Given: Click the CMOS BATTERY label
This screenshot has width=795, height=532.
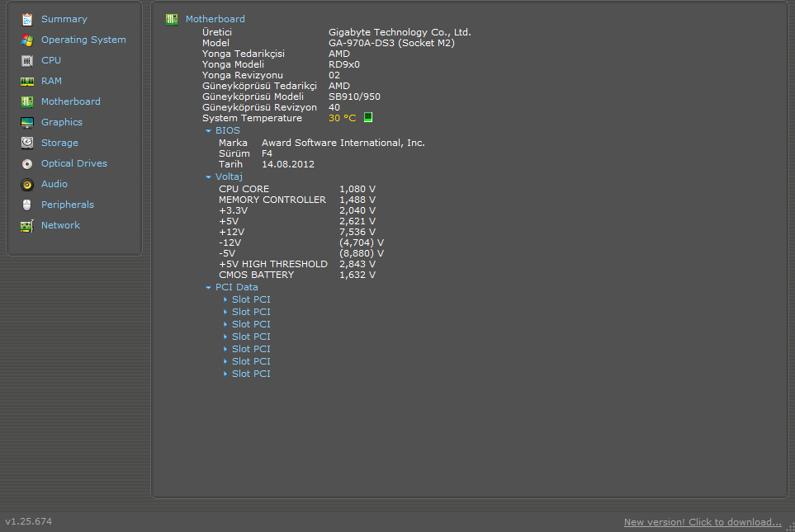Looking at the screenshot, I should [x=257, y=275].
